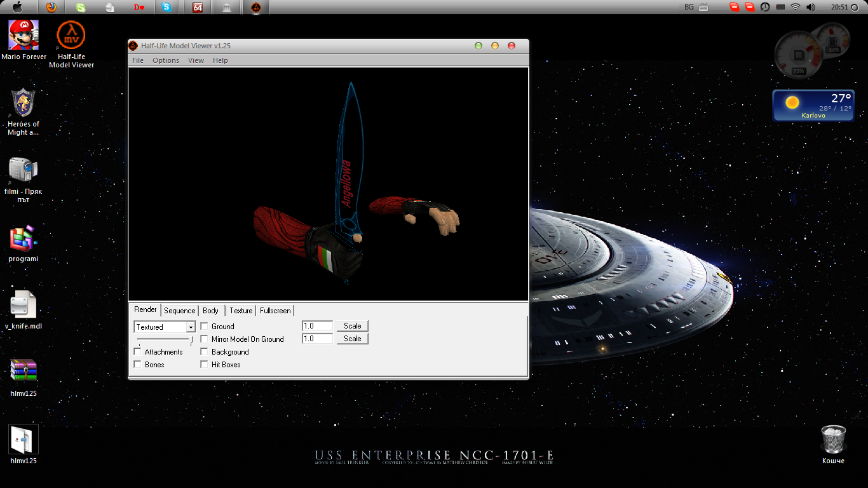Switch to the Body tab
This screenshot has width=868, height=488.
pyautogui.click(x=211, y=311)
